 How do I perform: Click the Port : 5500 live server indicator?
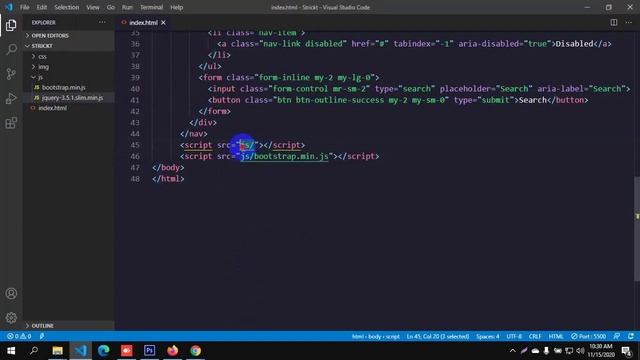(x=588, y=336)
